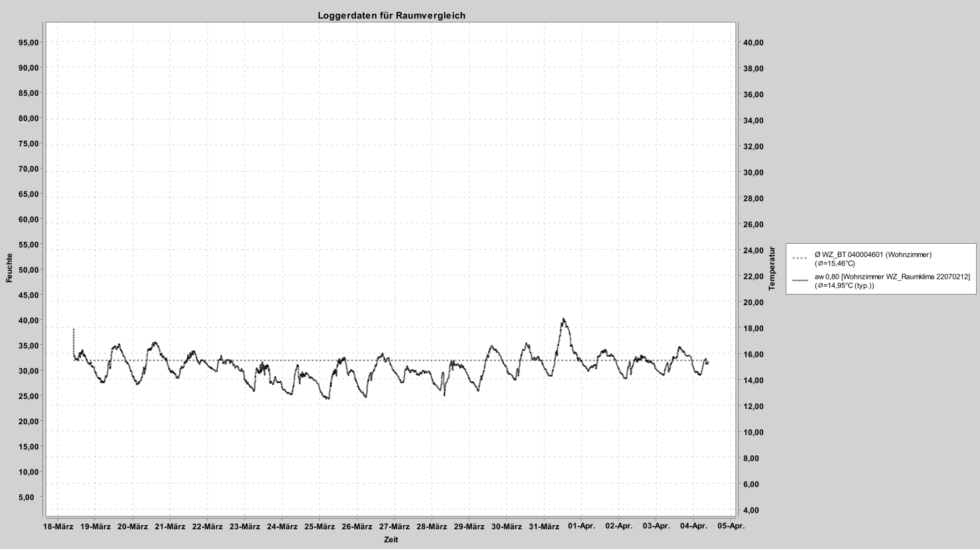
Task: Select the dashed gray aw 0,80 legend line swatch
Action: [801, 279]
